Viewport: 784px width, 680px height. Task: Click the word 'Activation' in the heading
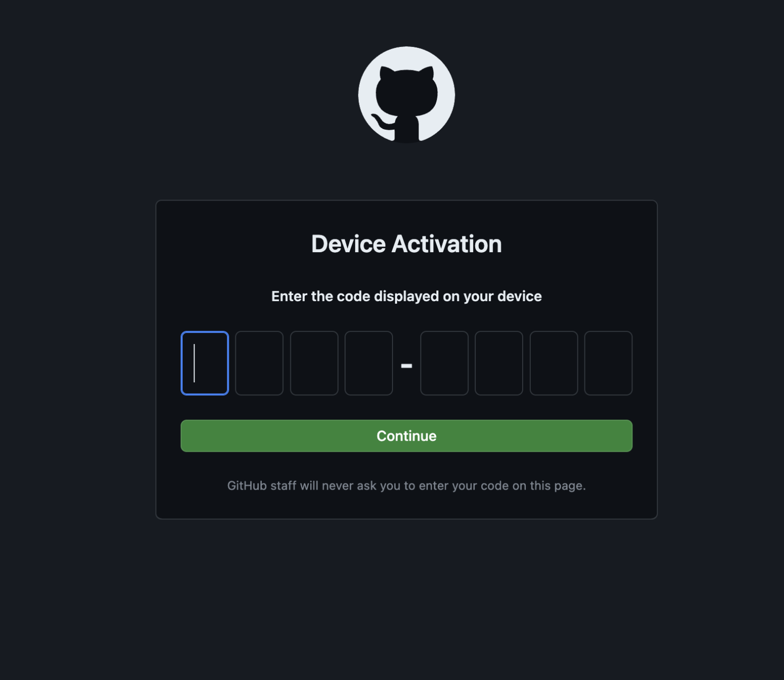point(447,244)
